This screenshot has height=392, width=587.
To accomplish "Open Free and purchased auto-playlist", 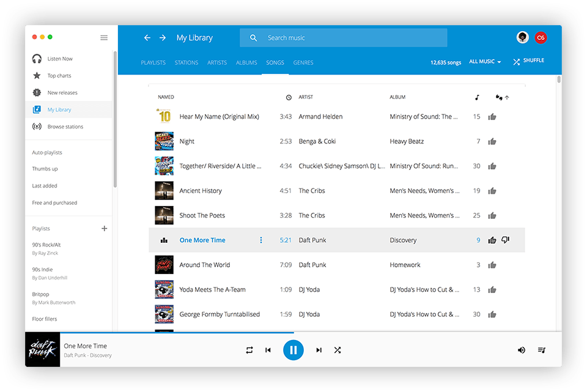I will (54, 202).
